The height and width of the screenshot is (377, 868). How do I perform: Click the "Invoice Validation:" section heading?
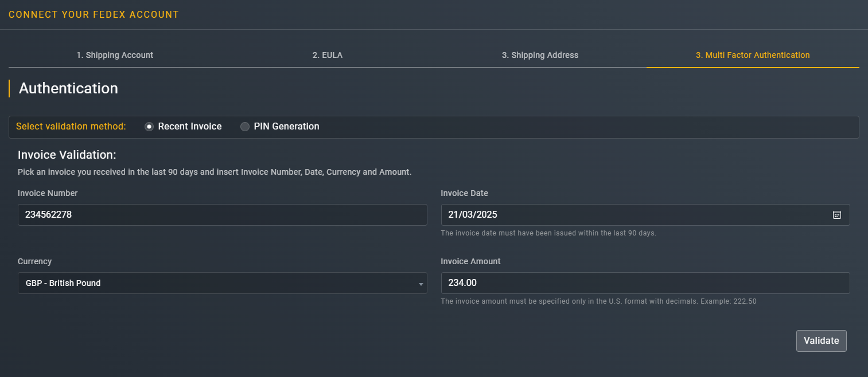point(67,155)
